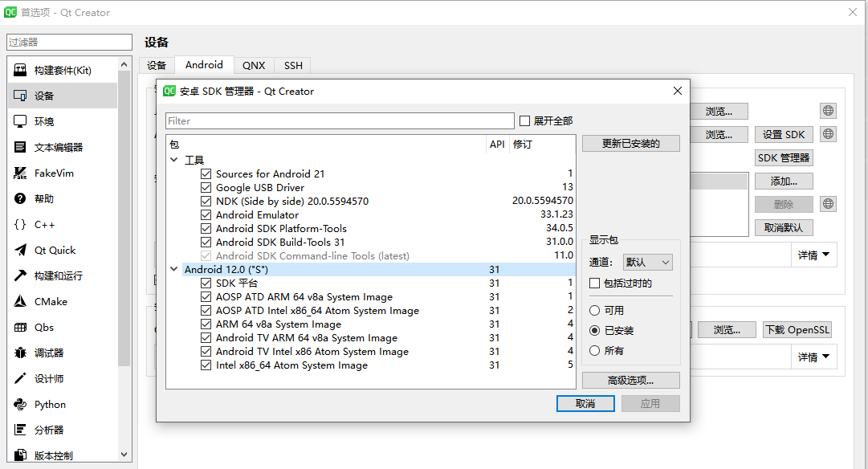
Task: Select the FakeVim icon in sidebar
Action: (20, 173)
